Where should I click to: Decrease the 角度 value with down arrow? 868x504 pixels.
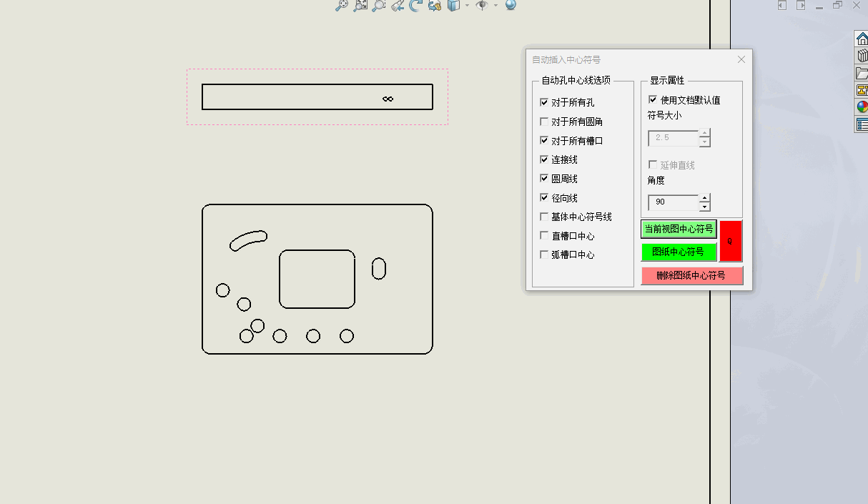[704, 207]
